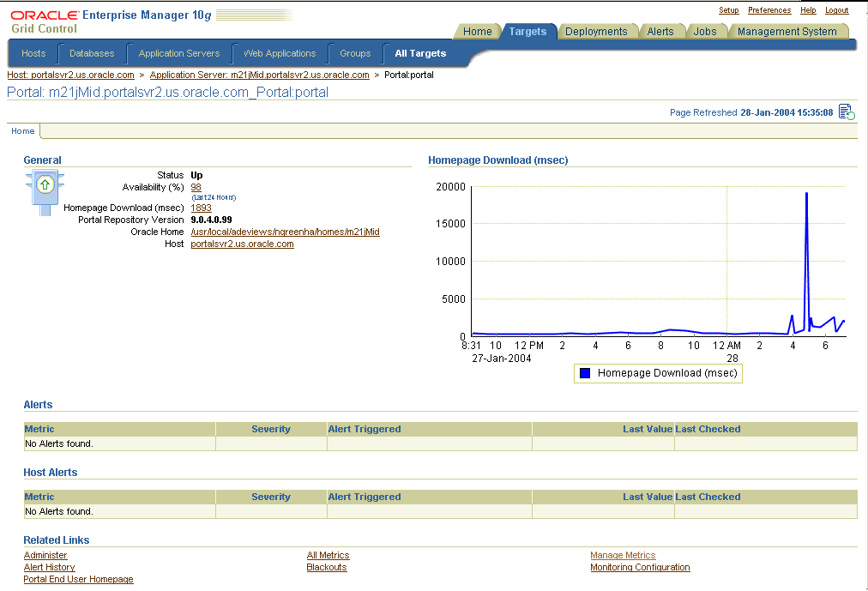Screen dimensions: 868x591
Task: Open the Management System tab
Action: 787,32
